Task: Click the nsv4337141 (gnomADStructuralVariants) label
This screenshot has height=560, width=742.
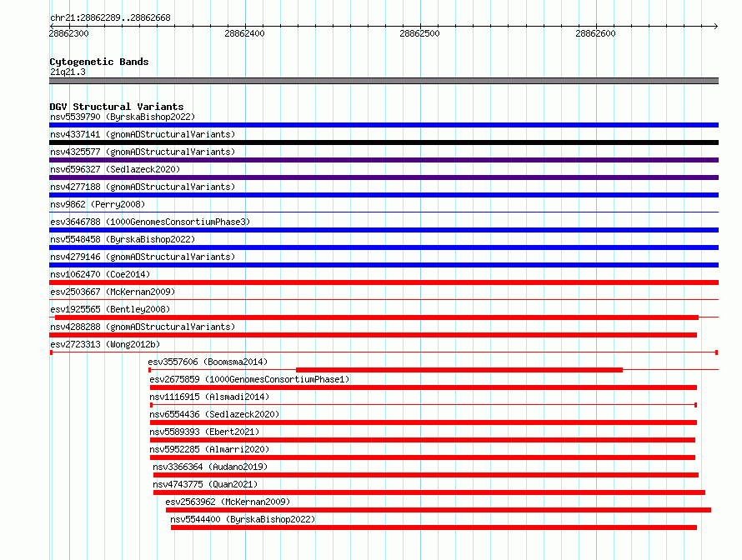Action: click(143, 134)
